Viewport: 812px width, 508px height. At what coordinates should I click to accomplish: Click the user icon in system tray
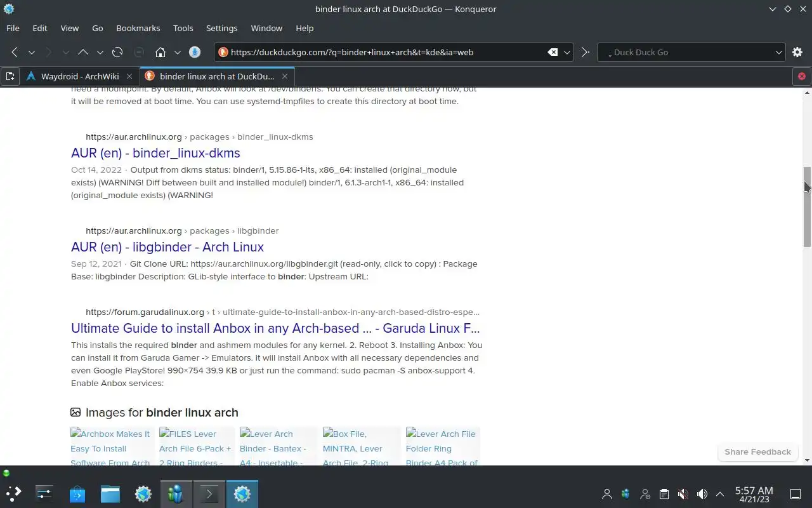pos(607,494)
